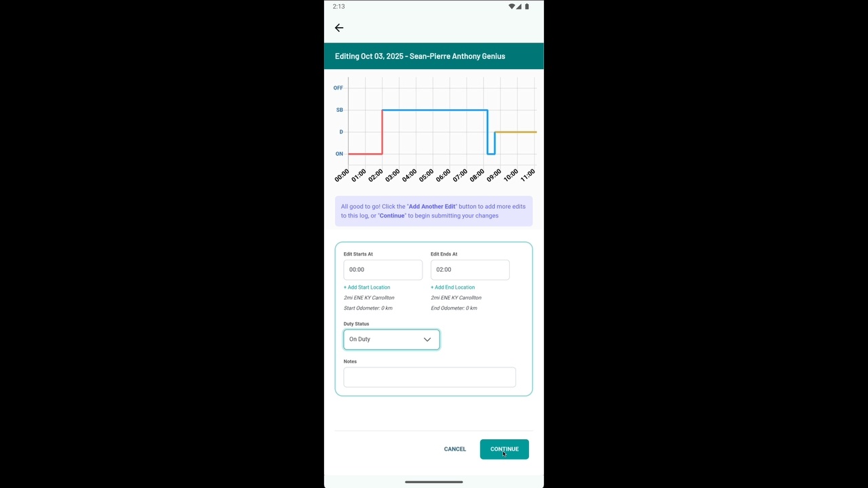Click the Edit Ends At time field

(469, 270)
